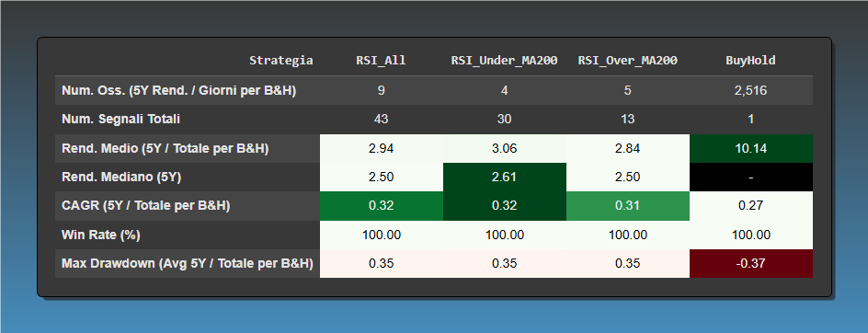Screen dimensions: 868x333
Task: Select the dash cell in BuyHold column
Action: [751, 178]
